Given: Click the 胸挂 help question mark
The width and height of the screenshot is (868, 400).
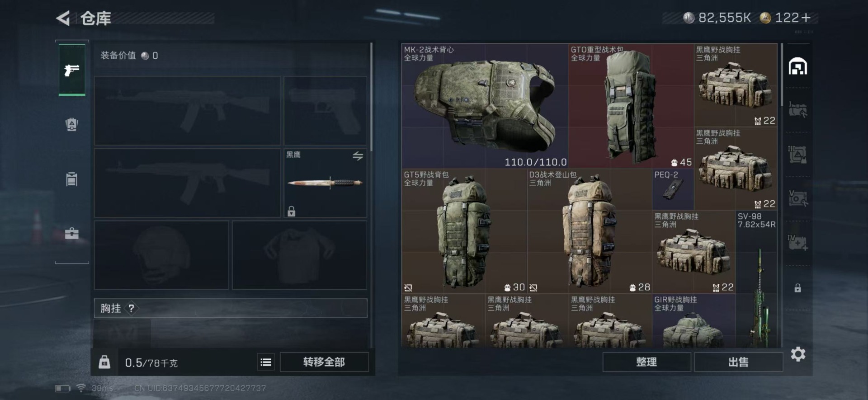Looking at the screenshot, I should pos(131,308).
